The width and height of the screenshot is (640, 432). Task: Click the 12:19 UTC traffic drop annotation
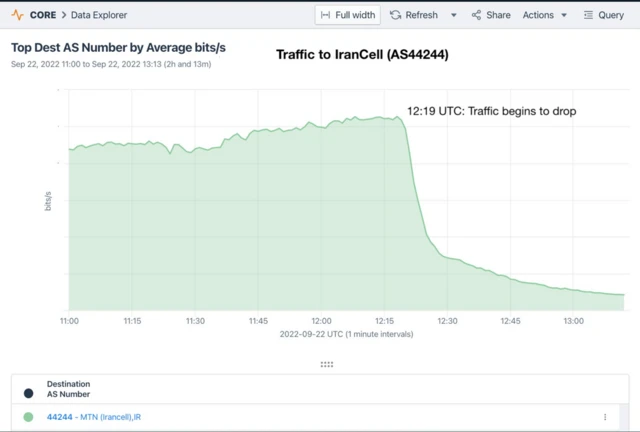pyautogui.click(x=491, y=111)
